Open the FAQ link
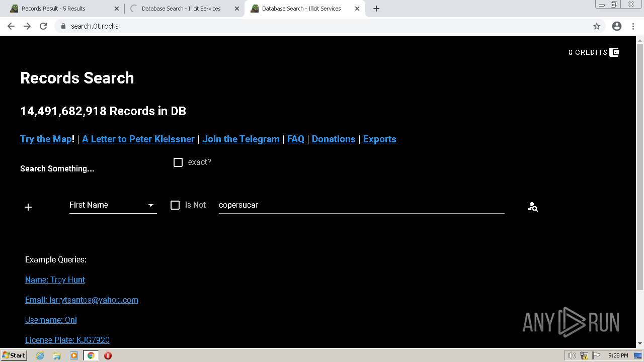The height and width of the screenshot is (362, 644). tap(296, 139)
